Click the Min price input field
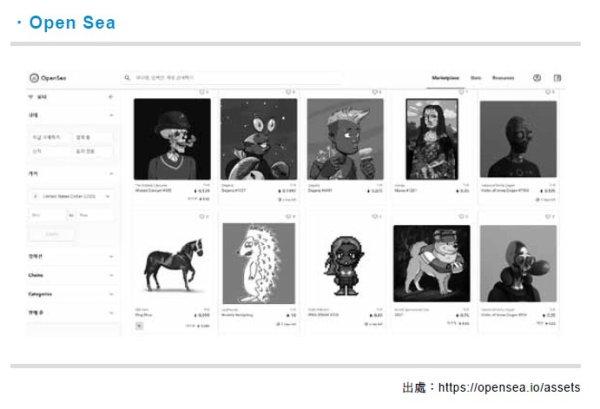This screenshot has height=409, width=600. [47, 215]
